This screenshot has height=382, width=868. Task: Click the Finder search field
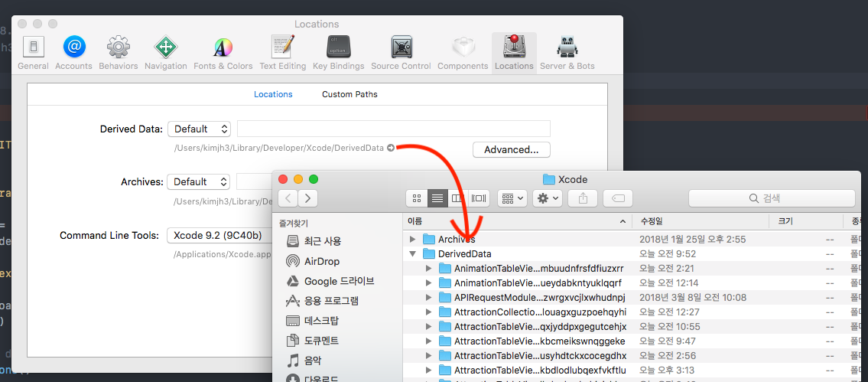click(772, 198)
